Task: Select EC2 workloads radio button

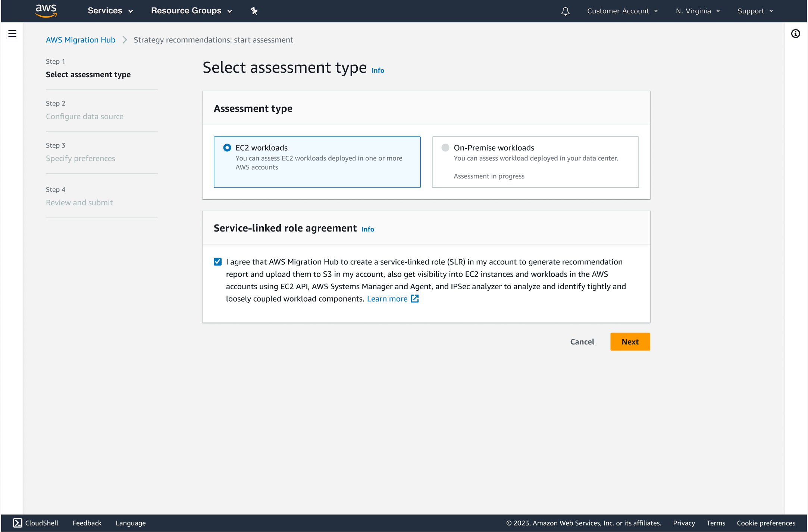Action: tap(227, 148)
